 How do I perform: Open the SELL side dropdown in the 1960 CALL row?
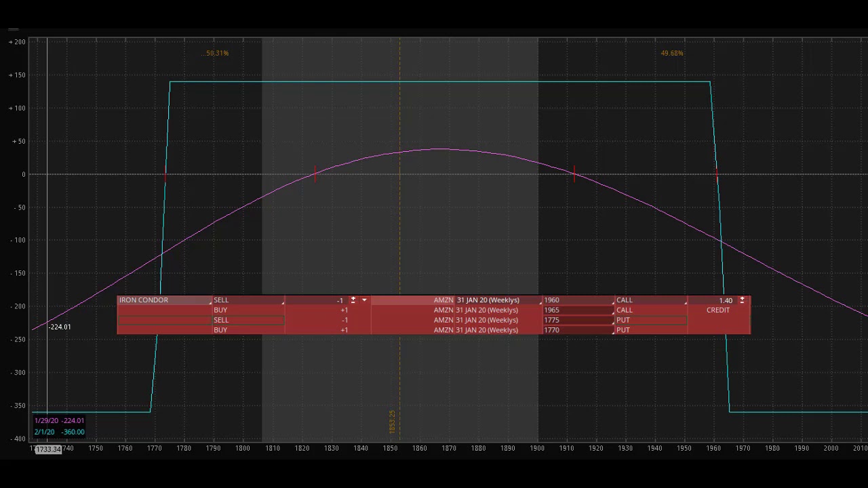[x=248, y=300]
